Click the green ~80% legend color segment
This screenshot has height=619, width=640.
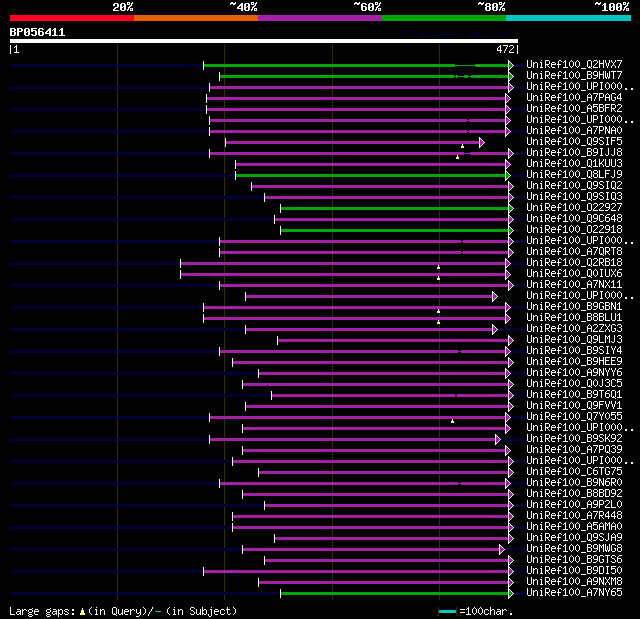pyautogui.click(x=444, y=18)
